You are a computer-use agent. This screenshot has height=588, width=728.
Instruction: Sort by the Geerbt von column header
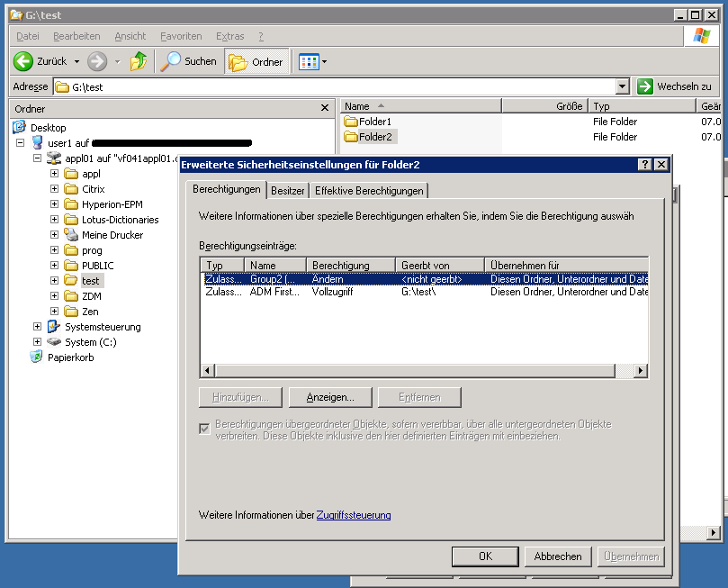tap(440, 266)
